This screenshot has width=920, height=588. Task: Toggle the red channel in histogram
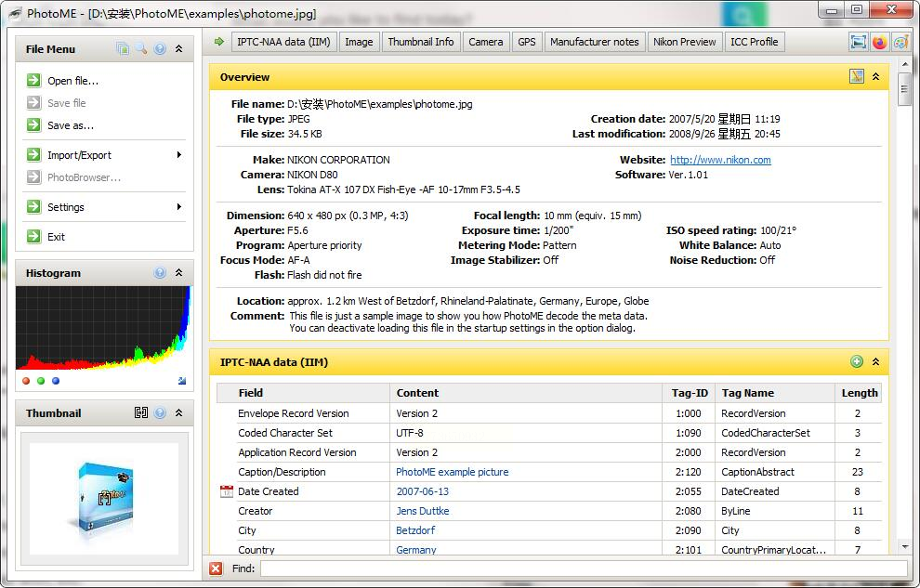click(x=26, y=381)
